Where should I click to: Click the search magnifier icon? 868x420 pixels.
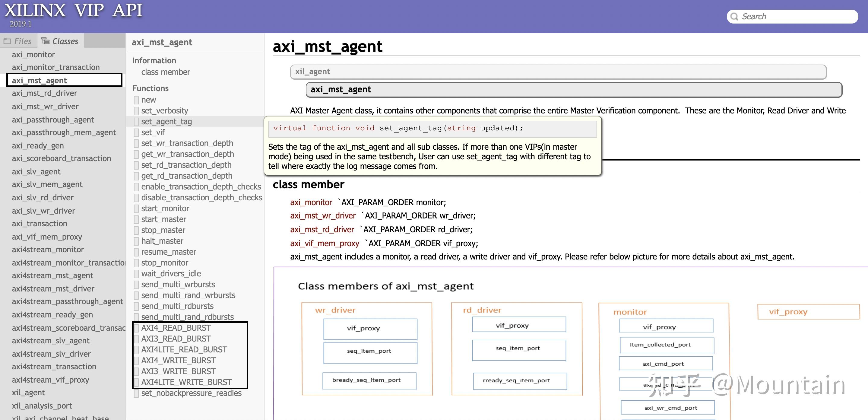[734, 17]
